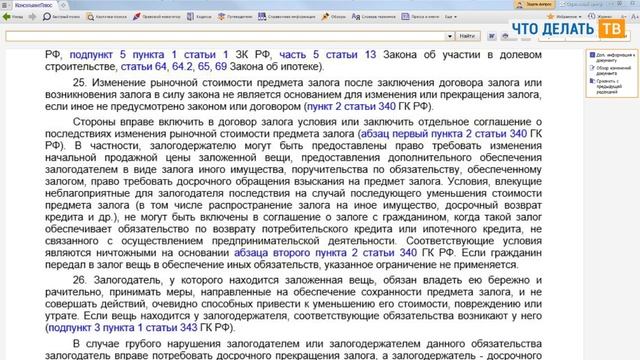The width and height of the screenshot is (640, 360).
Task: Print the document with printer icon
Action: [x=505, y=36]
